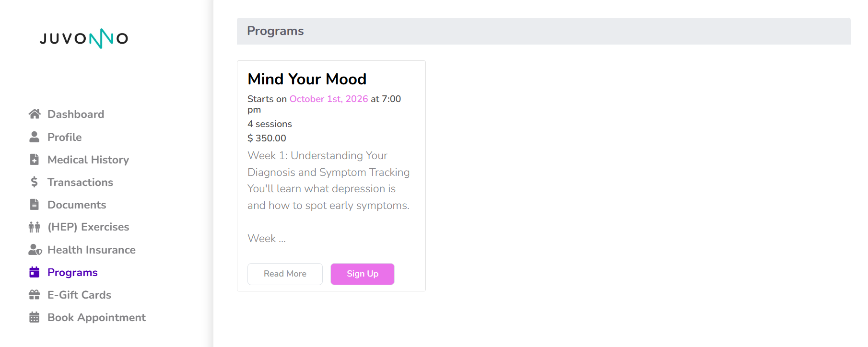The width and height of the screenshot is (868, 347).
Task: Go to Medical History page
Action: coord(88,160)
